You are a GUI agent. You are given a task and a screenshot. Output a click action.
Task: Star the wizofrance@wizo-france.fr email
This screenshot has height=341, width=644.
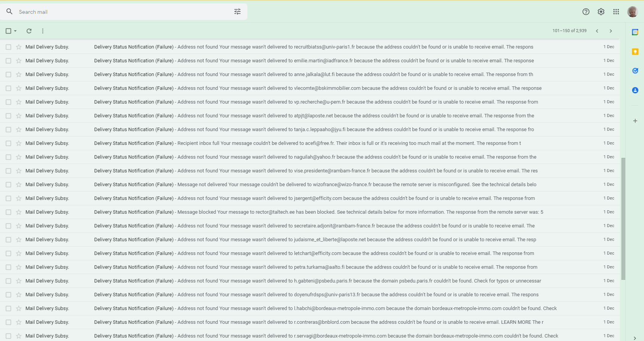pyautogui.click(x=19, y=185)
